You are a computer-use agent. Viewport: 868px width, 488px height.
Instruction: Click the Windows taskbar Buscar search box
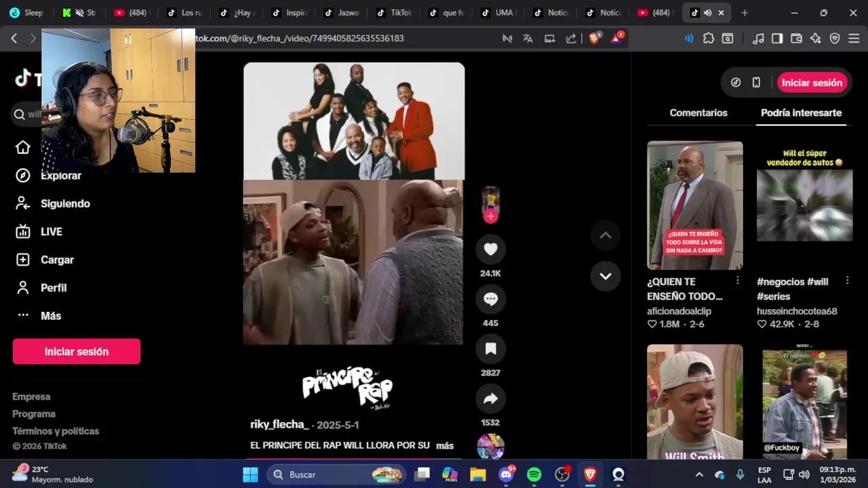pyautogui.click(x=337, y=474)
